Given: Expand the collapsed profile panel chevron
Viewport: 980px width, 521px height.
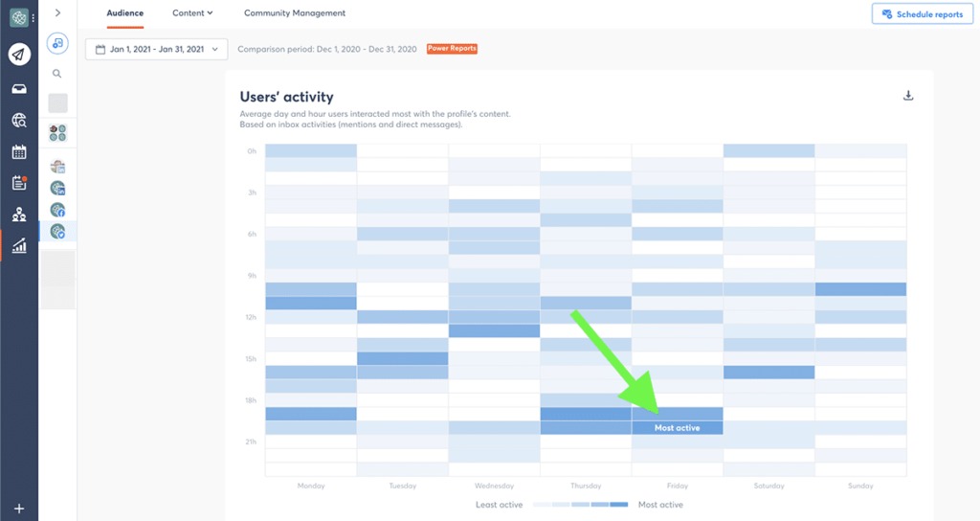Looking at the screenshot, I should click(x=57, y=12).
